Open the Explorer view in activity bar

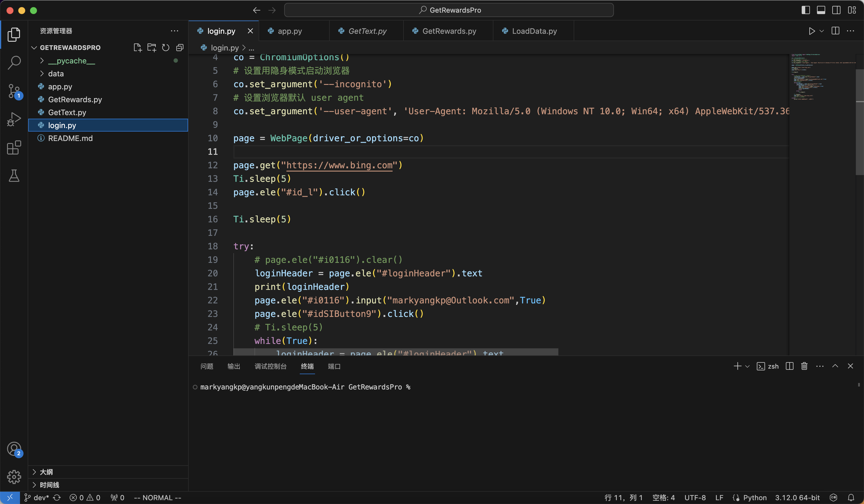(14, 34)
